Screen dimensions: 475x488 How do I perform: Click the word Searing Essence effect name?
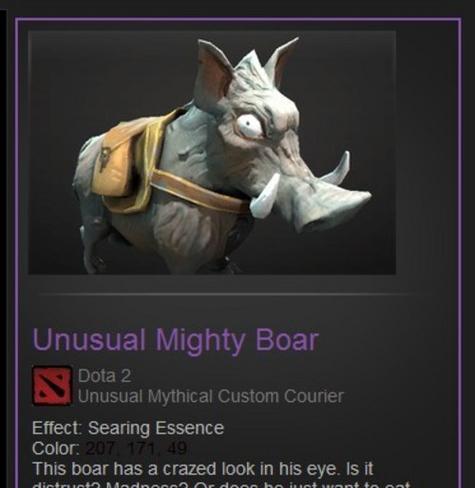click(x=156, y=428)
